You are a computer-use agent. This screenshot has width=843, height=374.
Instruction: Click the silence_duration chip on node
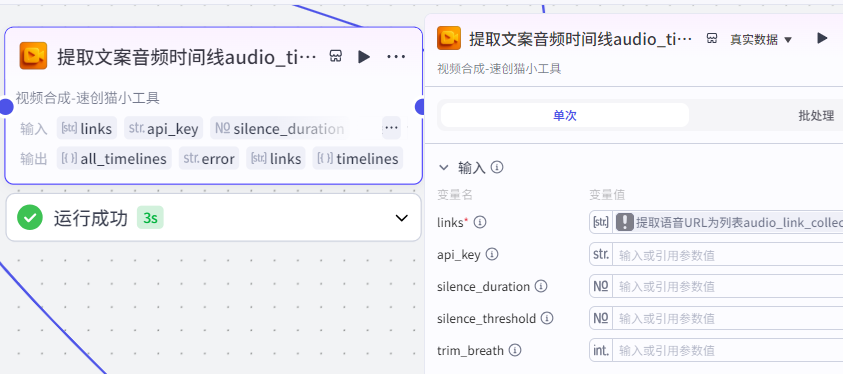280,128
